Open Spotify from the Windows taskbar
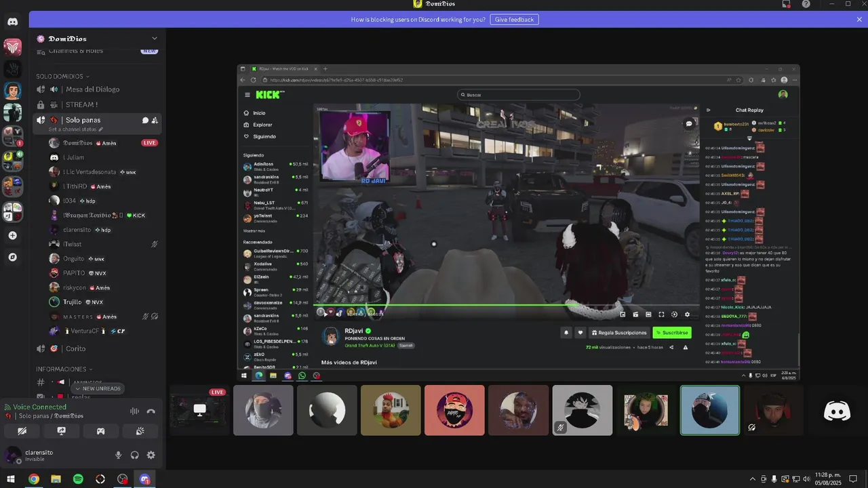This screenshot has width=868, height=488. (x=78, y=479)
